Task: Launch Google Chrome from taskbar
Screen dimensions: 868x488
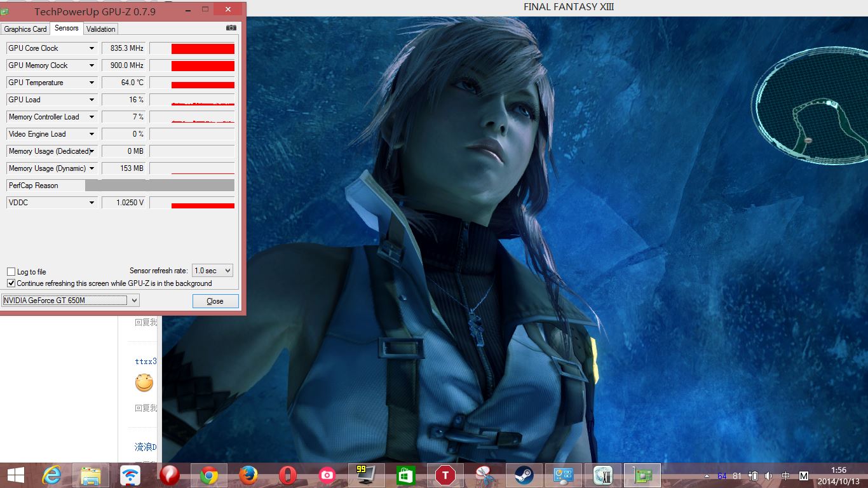Action: pos(209,475)
